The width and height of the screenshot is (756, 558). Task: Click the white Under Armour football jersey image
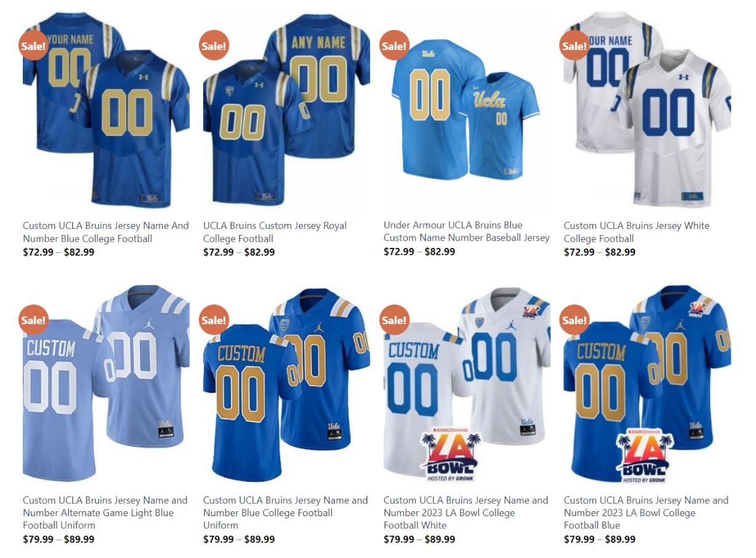pos(648,110)
